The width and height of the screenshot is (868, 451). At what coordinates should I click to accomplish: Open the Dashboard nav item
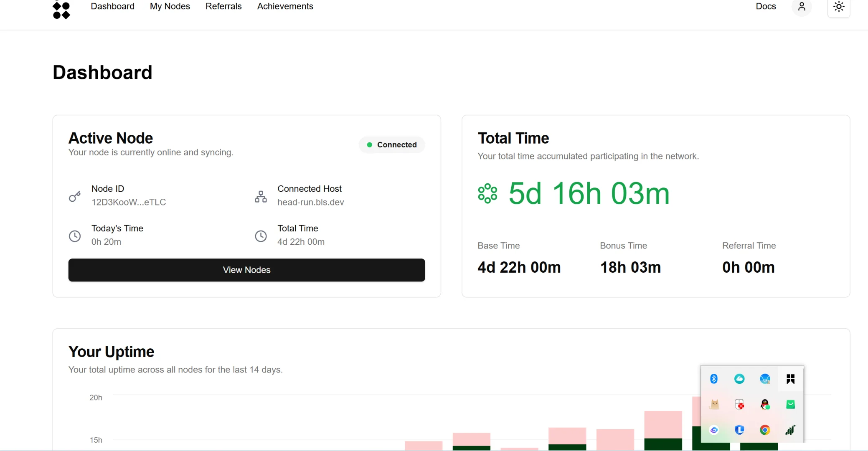(112, 6)
